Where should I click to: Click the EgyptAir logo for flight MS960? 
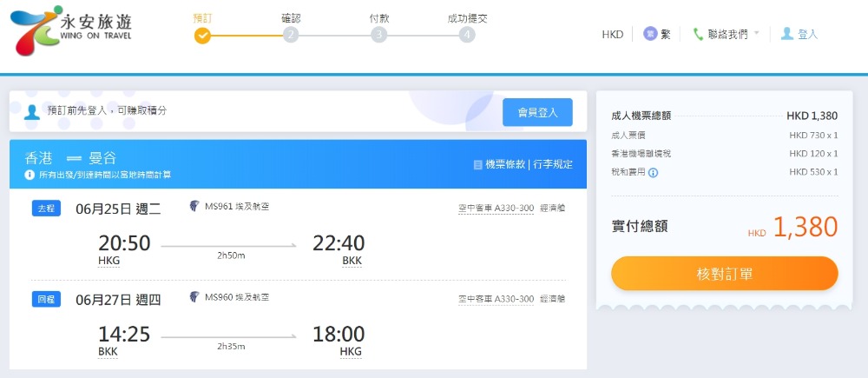[195, 297]
